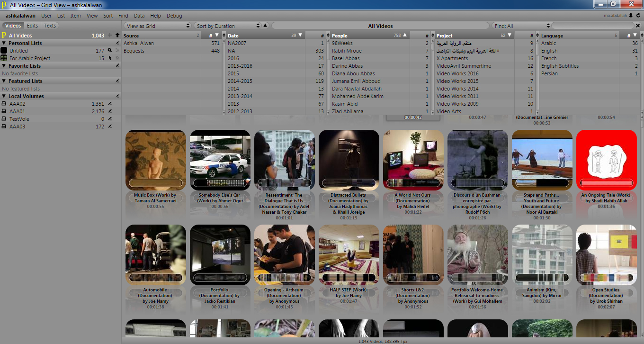Screen dimensions: 644x344
Task: Open the Somebody Else's Car video thumbnail
Action: point(220,160)
